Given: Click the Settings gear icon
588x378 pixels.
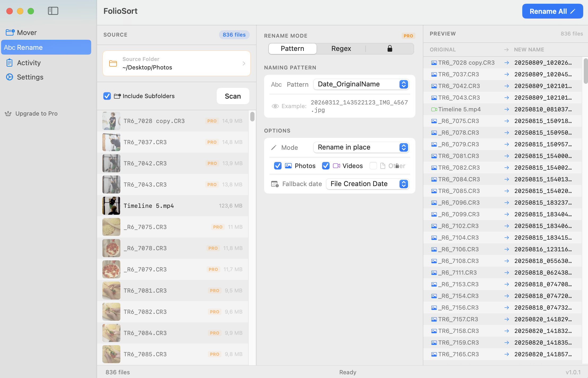Looking at the screenshot, I should click(x=10, y=77).
